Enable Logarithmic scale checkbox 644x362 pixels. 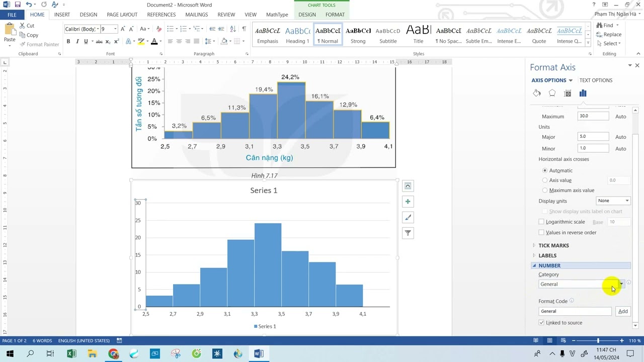(541, 222)
